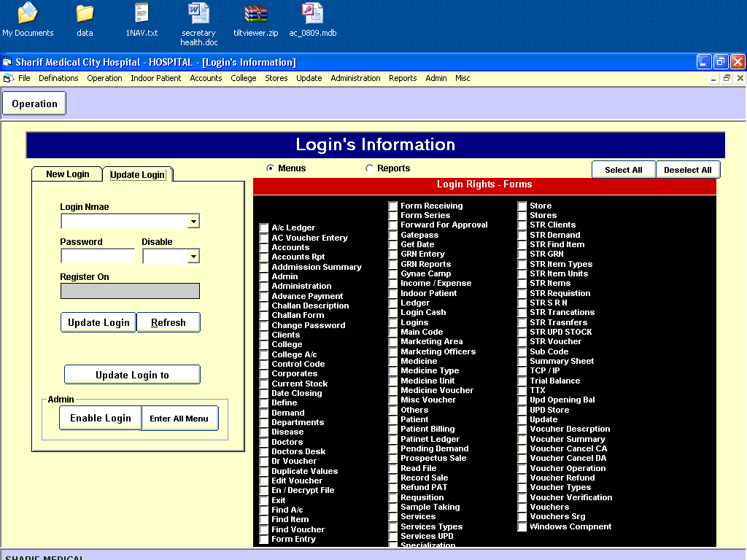
Task: Focus the Login Nmae text box
Action: pyautogui.click(x=125, y=222)
